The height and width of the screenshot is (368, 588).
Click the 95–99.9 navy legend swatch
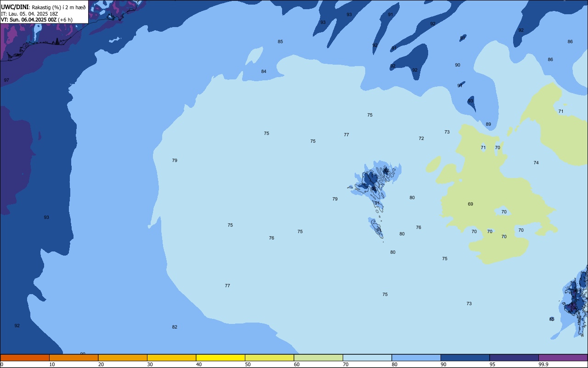click(x=514, y=357)
